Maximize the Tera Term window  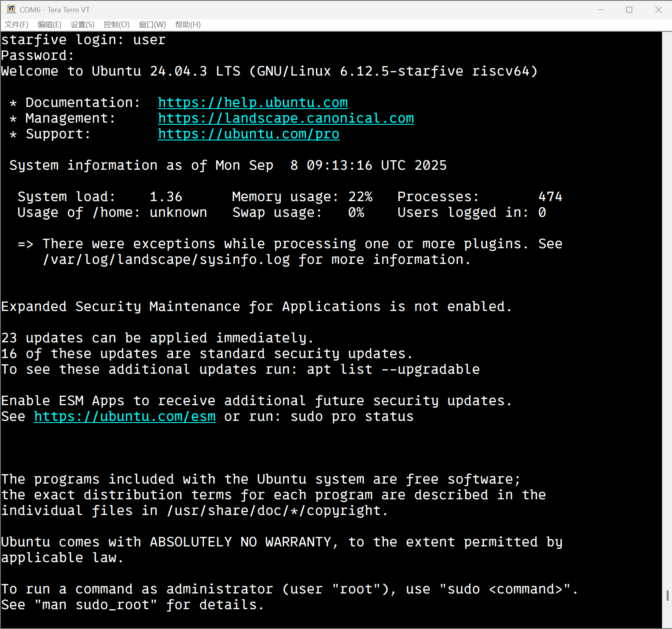point(629,9)
